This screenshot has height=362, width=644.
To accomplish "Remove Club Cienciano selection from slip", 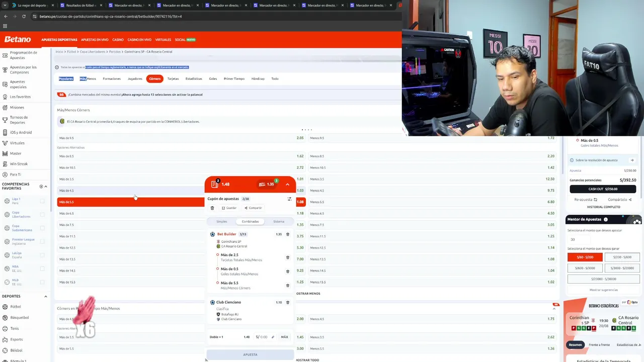I will [288, 303].
